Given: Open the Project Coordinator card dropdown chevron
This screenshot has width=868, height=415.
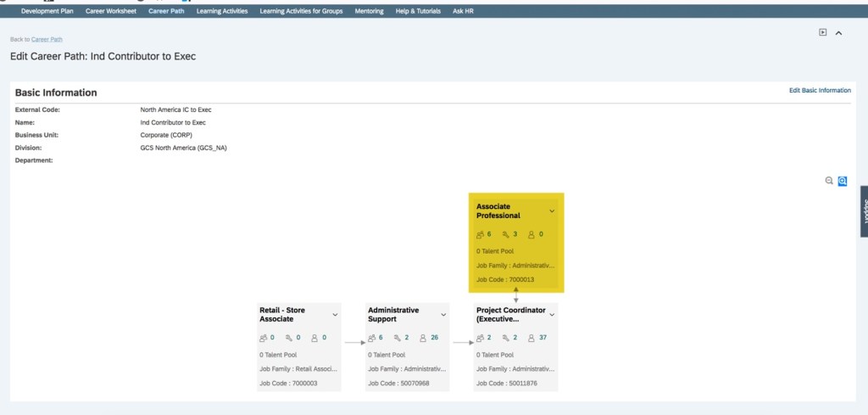Looking at the screenshot, I should tap(552, 315).
